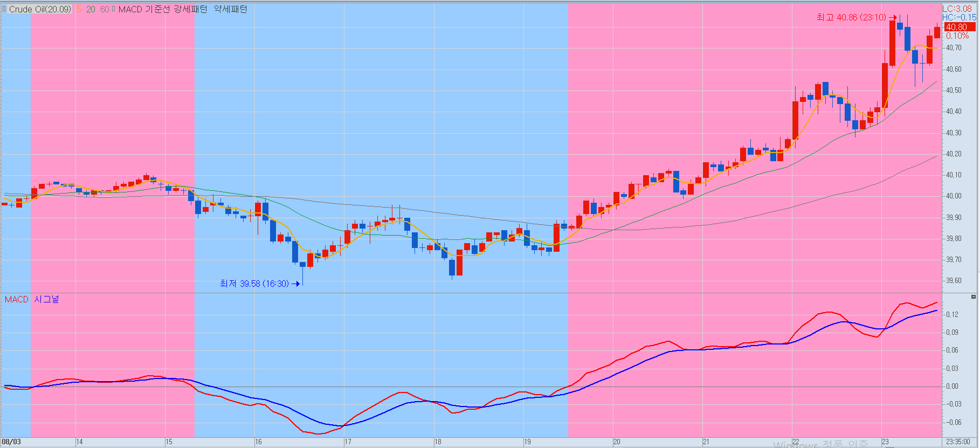Image resolution: width=980 pixels, height=448 pixels.
Task: Click the 08/03 date on the time axis
Action: 11,442
